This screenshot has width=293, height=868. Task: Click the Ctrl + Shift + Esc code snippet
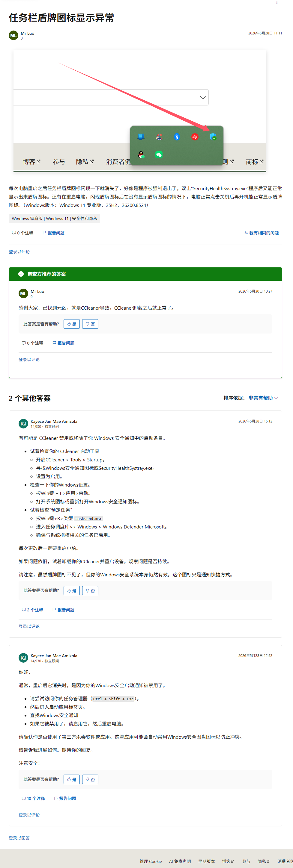[x=113, y=699]
